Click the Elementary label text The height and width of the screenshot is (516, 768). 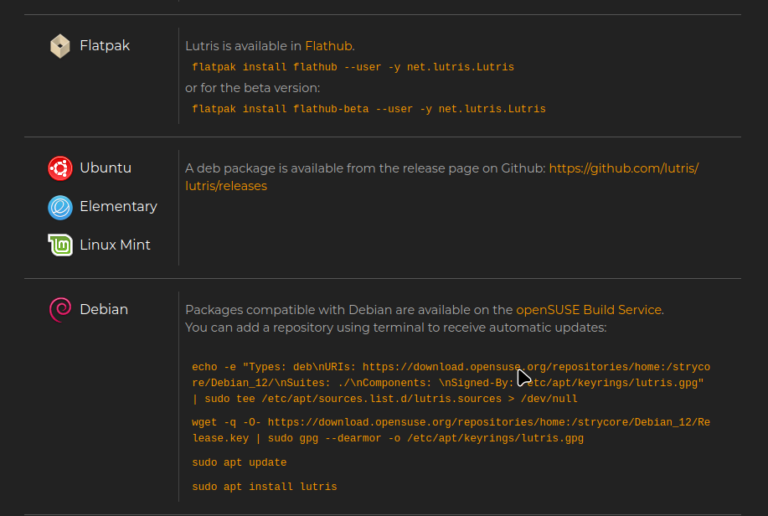pyautogui.click(x=118, y=207)
